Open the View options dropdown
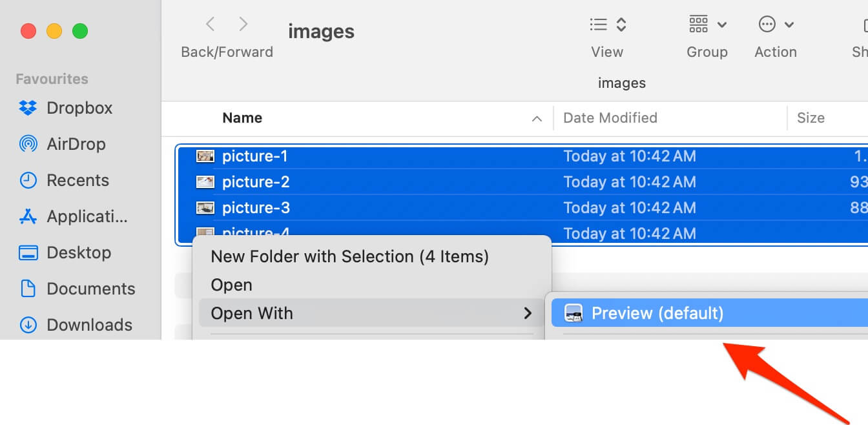868x425 pixels. pos(608,25)
